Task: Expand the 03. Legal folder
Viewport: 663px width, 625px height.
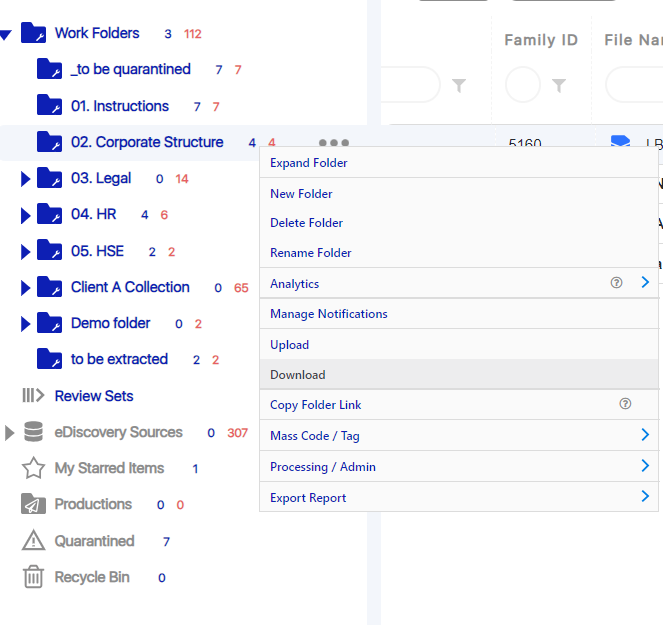Action: [x=25, y=179]
